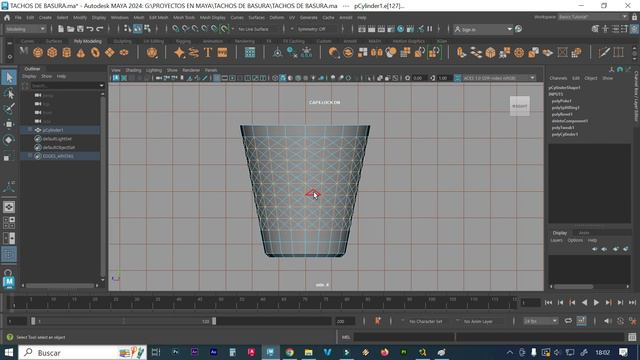This screenshot has height=360, width=640.
Task: Activate the Select tool arrow
Action: tap(9, 78)
